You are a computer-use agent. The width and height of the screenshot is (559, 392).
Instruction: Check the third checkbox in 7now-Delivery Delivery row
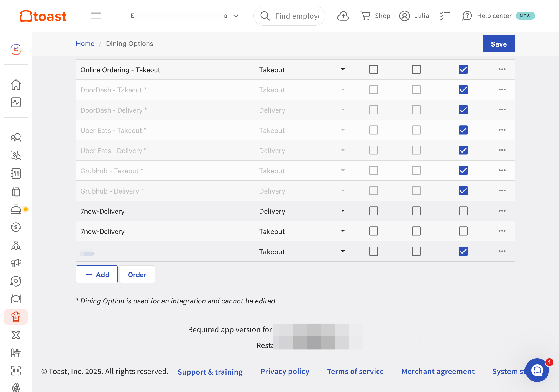pyautogui.click(x=463, y=211)
